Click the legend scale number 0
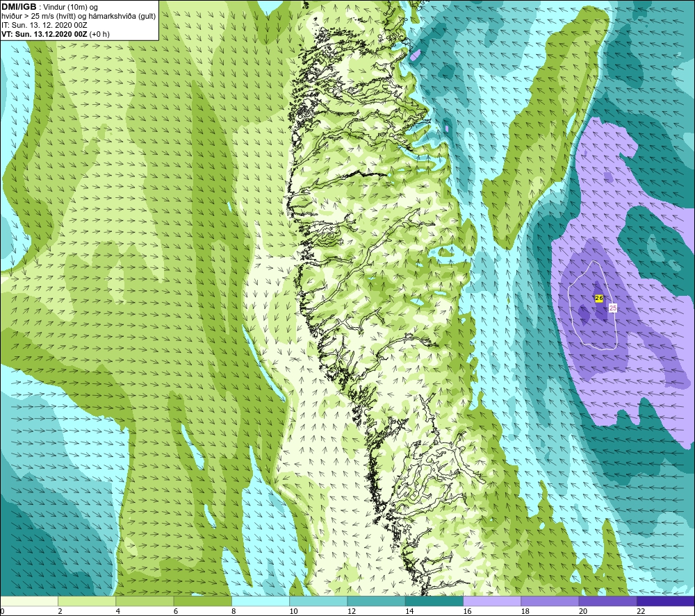The image size is (695, 616). point(2,612)
